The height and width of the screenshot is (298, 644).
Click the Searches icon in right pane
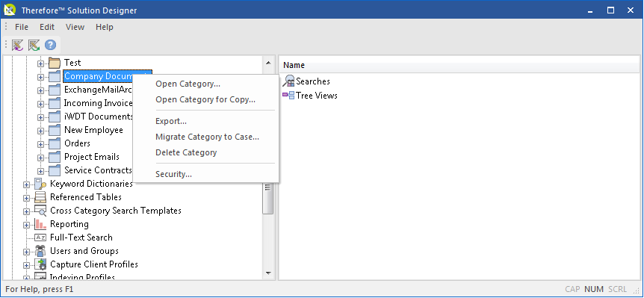(x=288, y=81)
